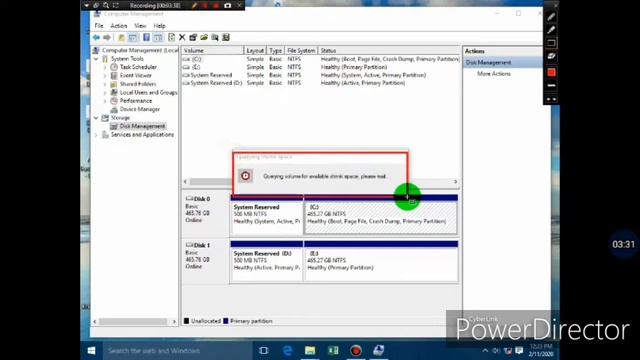The image size is (640, 360).
Task: Click the Windows Start button
Action: tap(91, 351)
